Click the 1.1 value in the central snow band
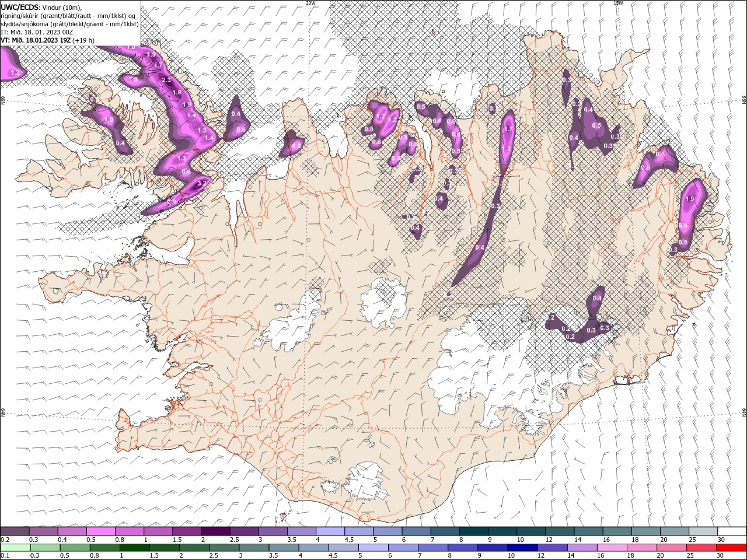Viewport: 747px width, 560px height. point(506,149)
